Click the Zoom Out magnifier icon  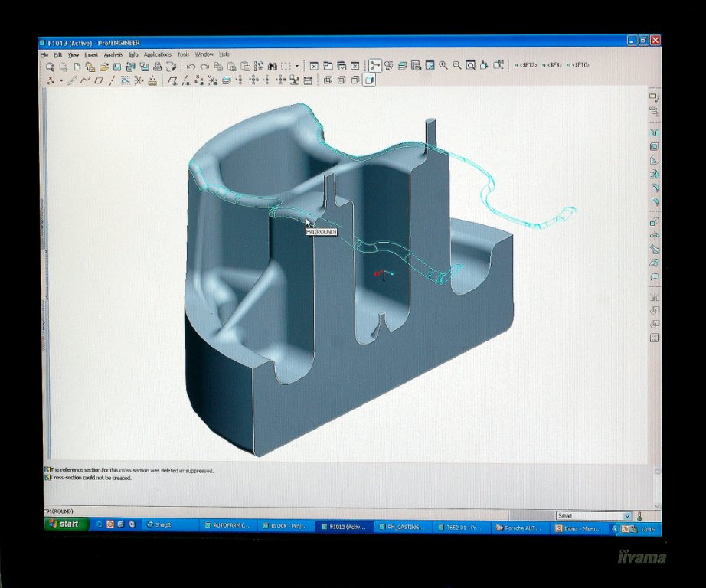[457, 66]
